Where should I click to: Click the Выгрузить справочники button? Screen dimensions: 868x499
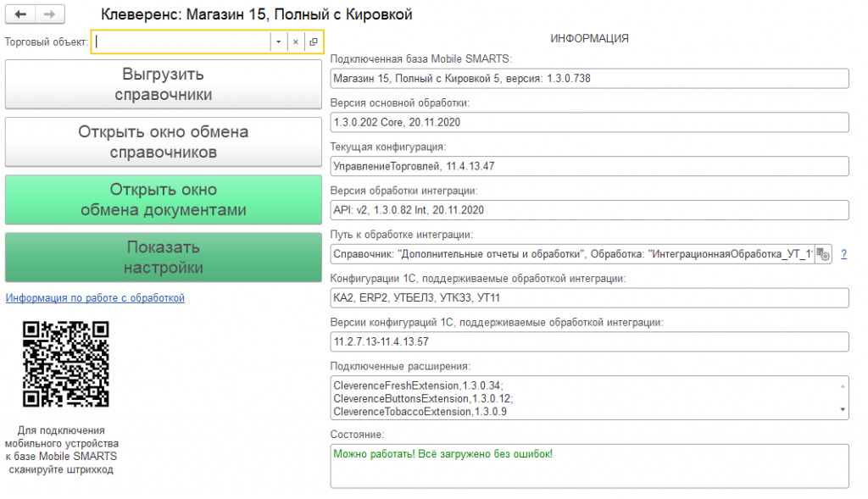click(164, 84)
